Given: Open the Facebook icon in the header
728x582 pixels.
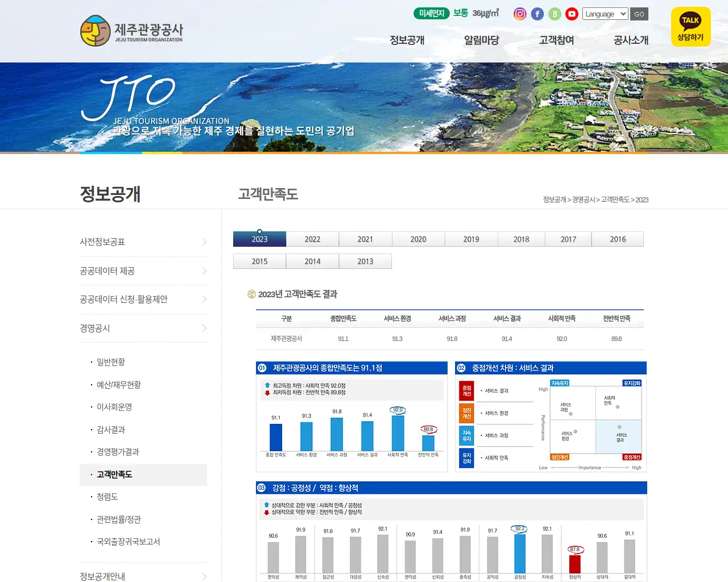Looking at the screenshot, I should coord(537,14).
